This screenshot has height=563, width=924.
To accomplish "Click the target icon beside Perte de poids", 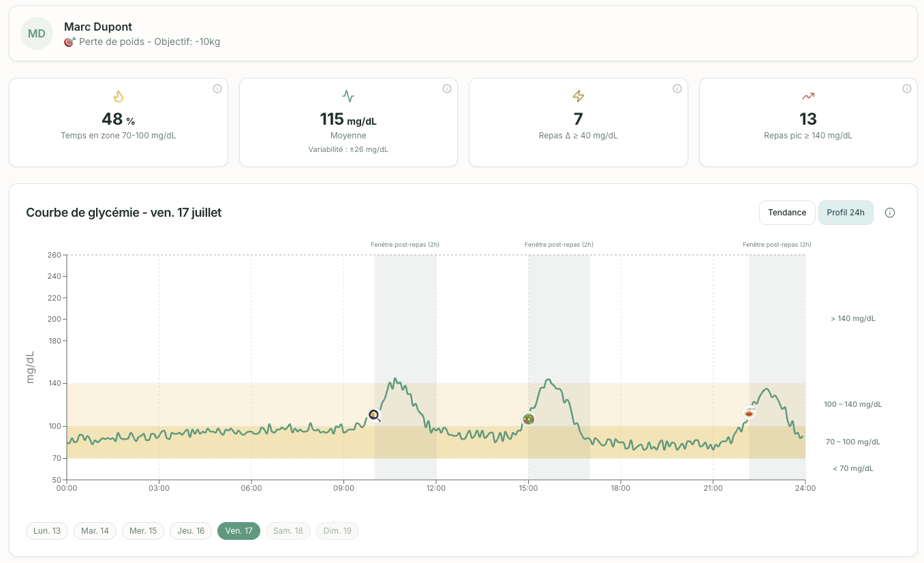I will coord(69,42).
